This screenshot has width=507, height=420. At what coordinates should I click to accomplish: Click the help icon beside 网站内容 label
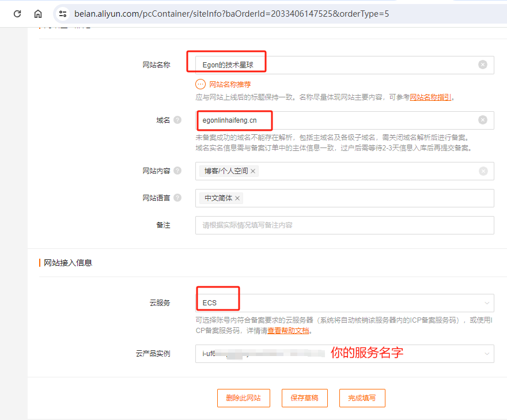click(177, 171)
